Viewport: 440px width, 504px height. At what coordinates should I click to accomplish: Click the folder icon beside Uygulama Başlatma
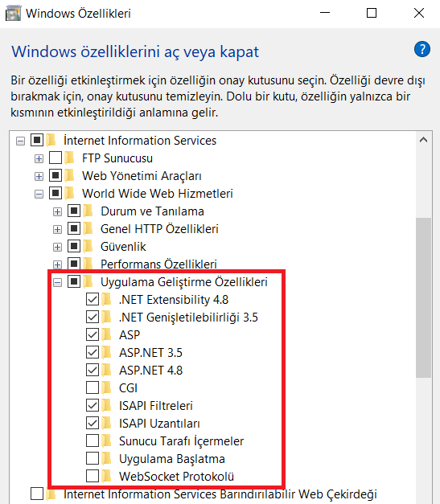[x=106, y=459]
